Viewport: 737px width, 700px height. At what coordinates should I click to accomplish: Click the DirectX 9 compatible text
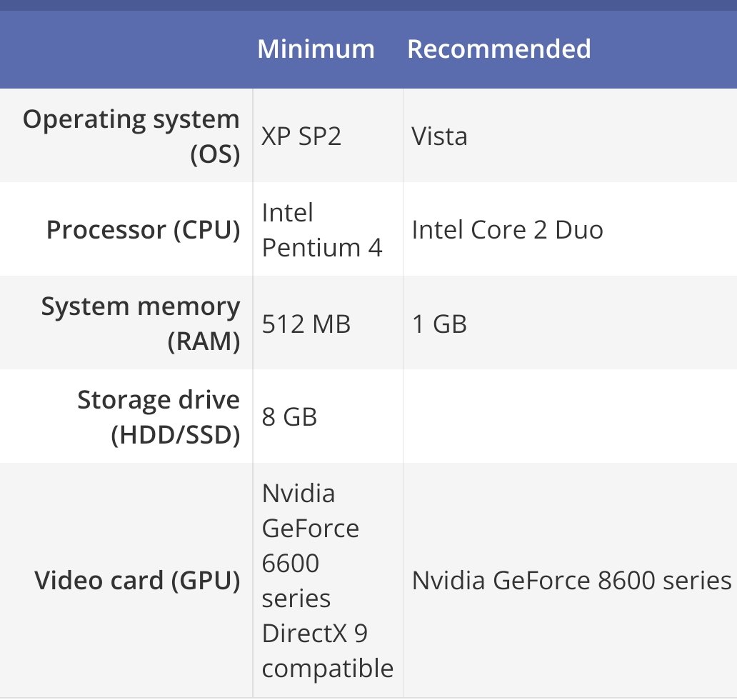328,651
